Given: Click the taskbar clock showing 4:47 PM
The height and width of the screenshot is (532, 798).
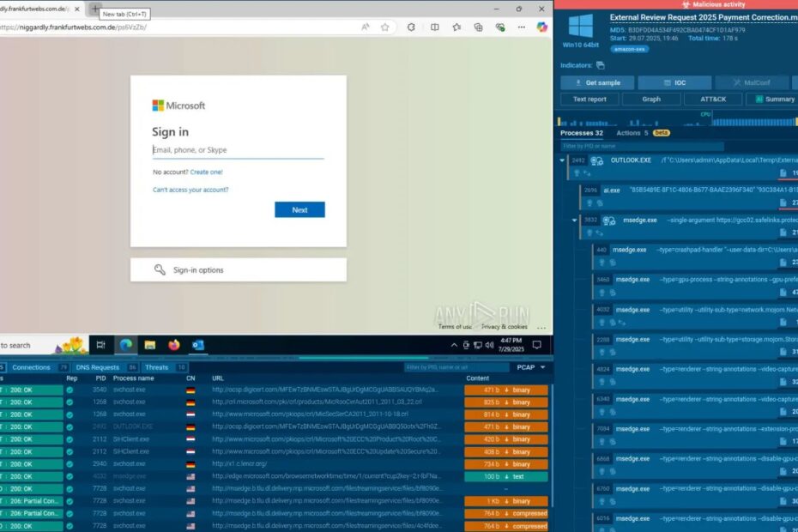Looking at the screenshot, I should tap(511, 345).
